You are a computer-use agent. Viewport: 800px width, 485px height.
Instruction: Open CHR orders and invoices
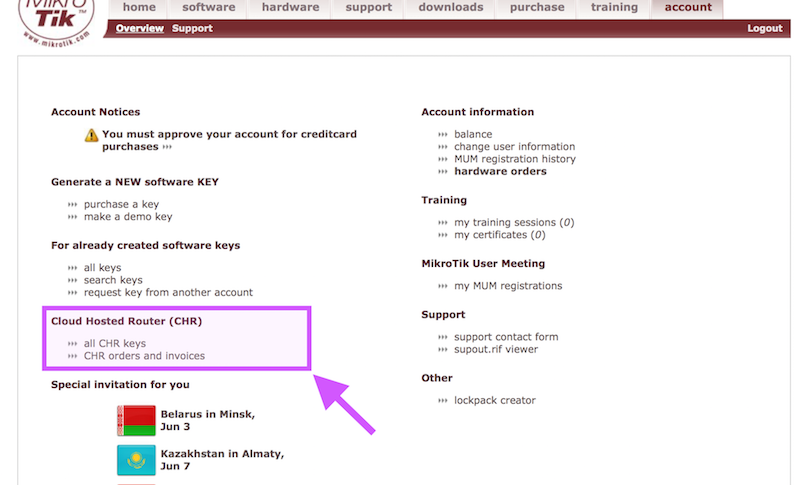click(x=144, y=356)
